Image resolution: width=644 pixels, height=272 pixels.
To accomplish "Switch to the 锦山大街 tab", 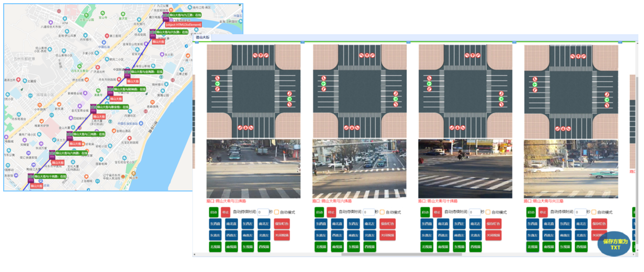I will [x=202, y=37].
